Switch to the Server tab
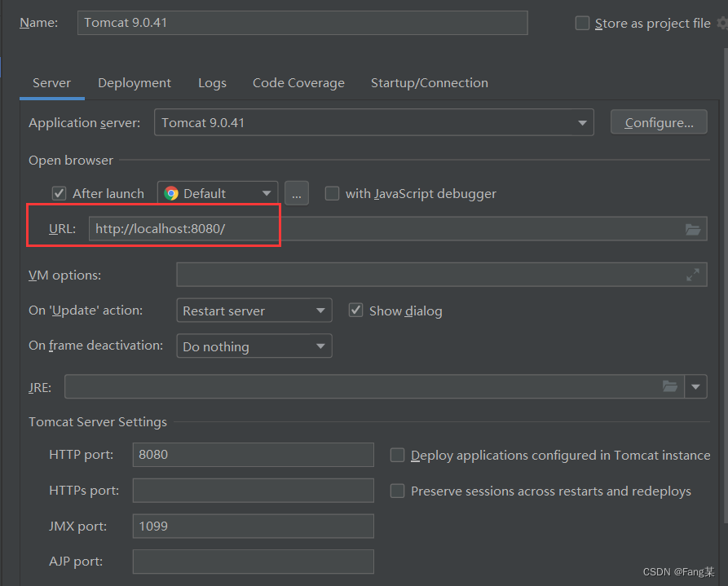The height and width of the screenshot is (586, 728). point(51,83)
